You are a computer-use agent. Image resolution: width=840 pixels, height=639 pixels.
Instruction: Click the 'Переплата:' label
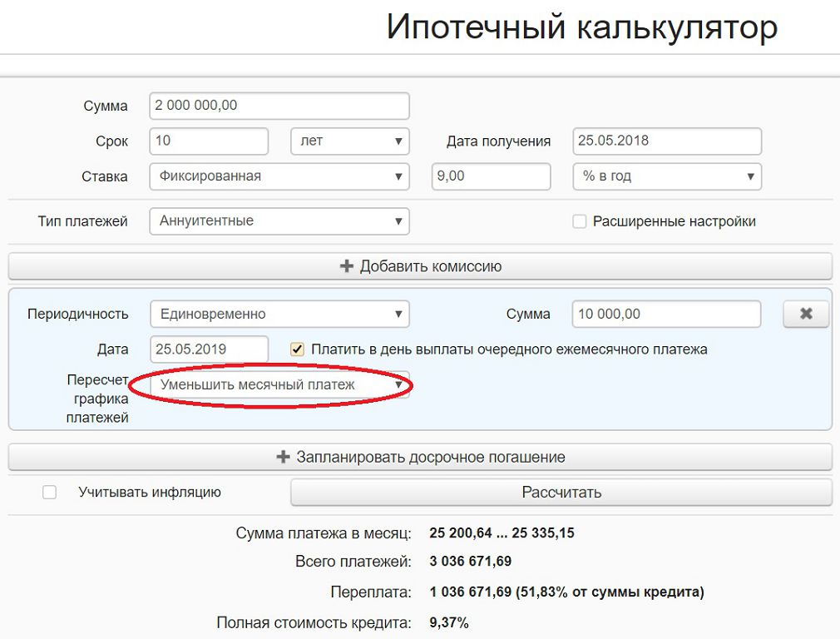click(371, 592)
